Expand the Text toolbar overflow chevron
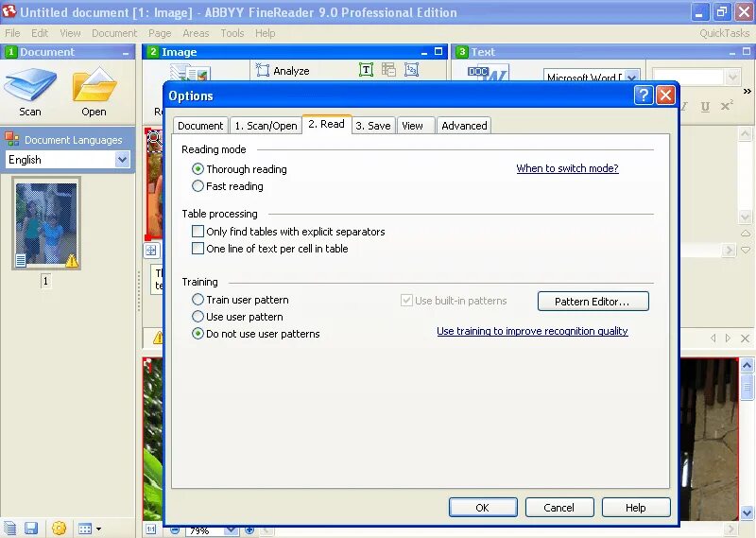The height and width of the screenshot is (538, 756). 747,91
